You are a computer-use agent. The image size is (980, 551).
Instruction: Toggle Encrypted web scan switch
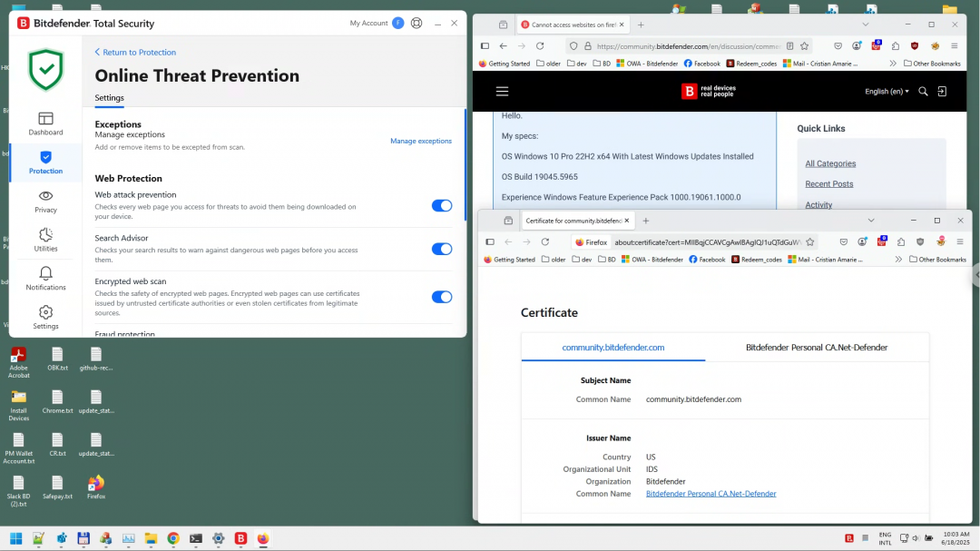pos(442,297)
